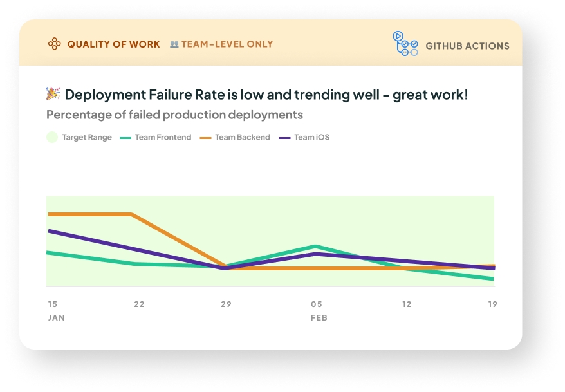Click the Target Range legend label
Screen dimensions: 565x392
point(87,137)
